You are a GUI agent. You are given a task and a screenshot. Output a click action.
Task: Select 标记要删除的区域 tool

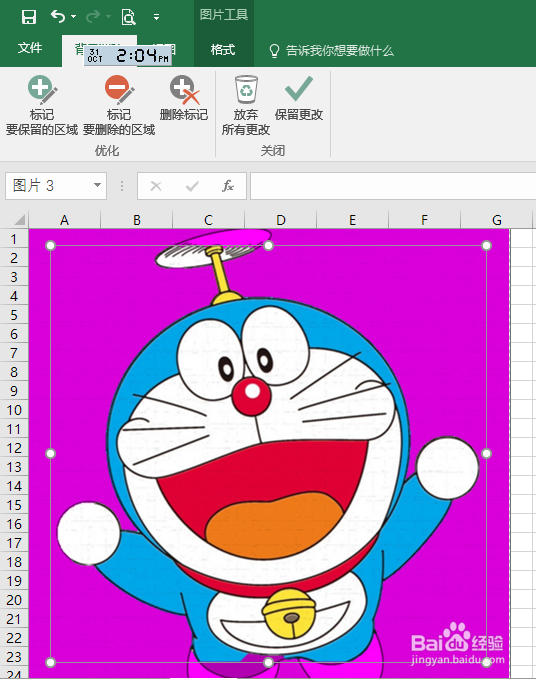pyautogui.click(x=119, y=105)
